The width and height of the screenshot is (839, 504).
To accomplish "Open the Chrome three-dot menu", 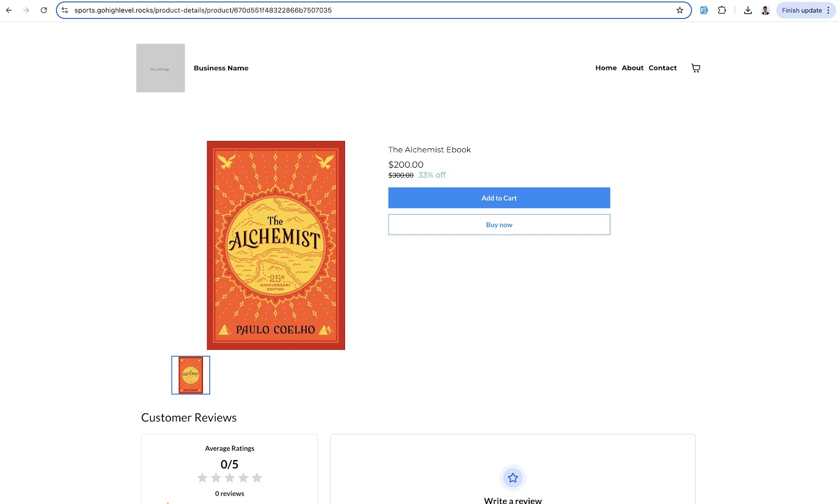I will pyautogui.click(x=829, y=10).
